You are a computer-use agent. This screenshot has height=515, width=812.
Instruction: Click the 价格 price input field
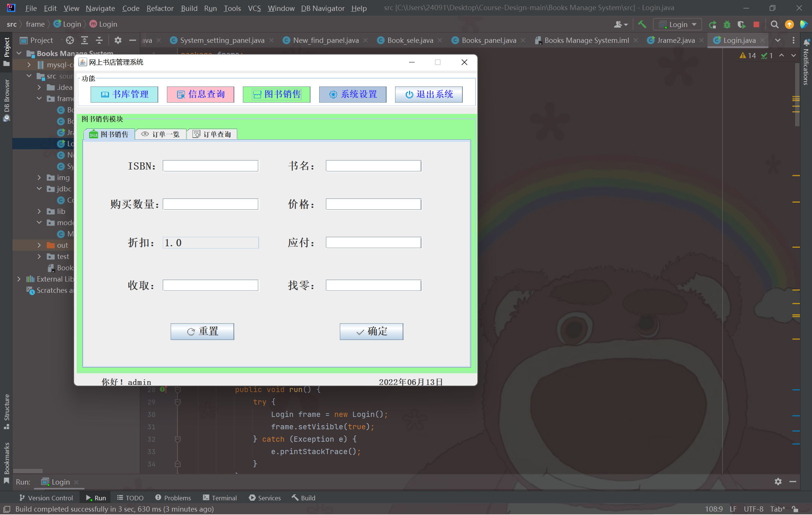pos(373,204)
